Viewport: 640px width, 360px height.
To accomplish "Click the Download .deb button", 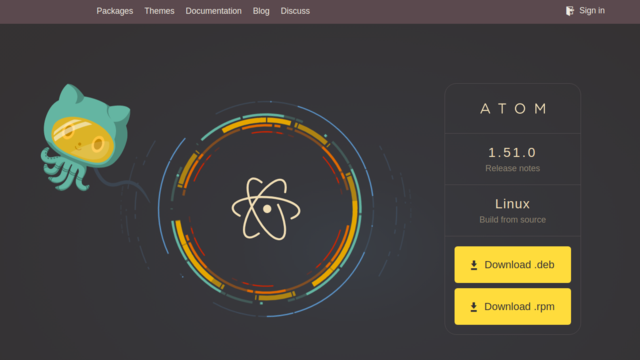I will click(513, 264).
